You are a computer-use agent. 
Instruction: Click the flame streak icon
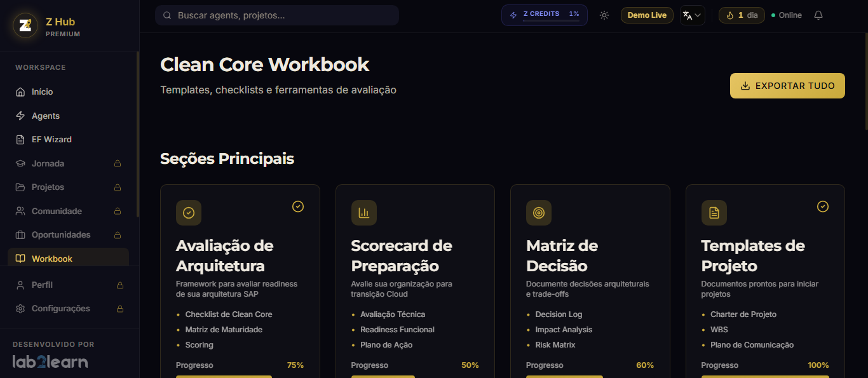point(730,15)
